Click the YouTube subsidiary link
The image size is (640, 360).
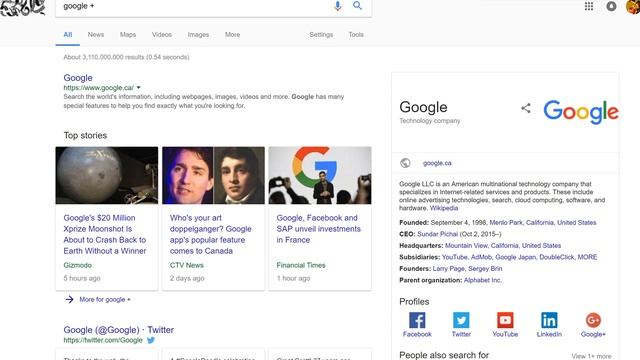coord(454,257)
